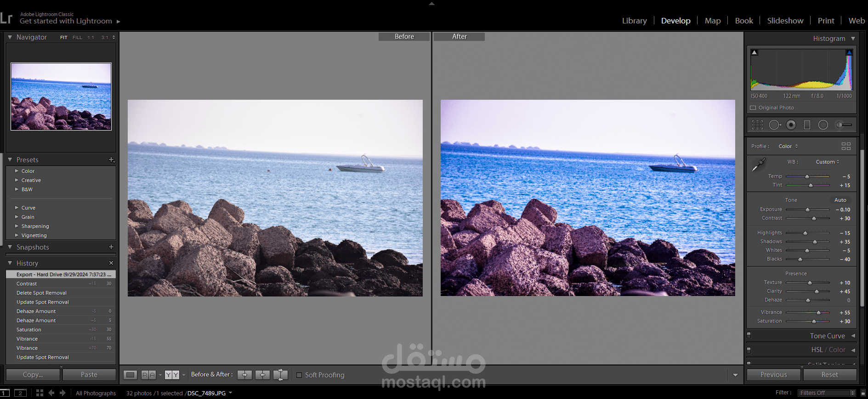Add a new preset with plus icon

point(111,160)
